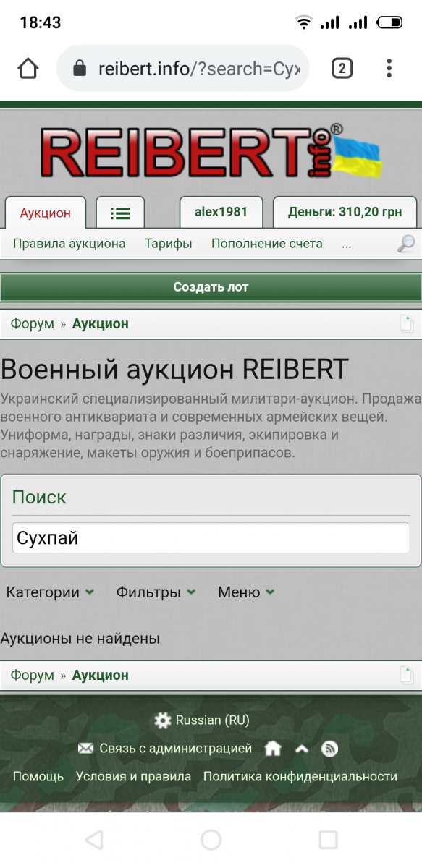Click the footer scroll-to-top arrow icon

point(302,749)
